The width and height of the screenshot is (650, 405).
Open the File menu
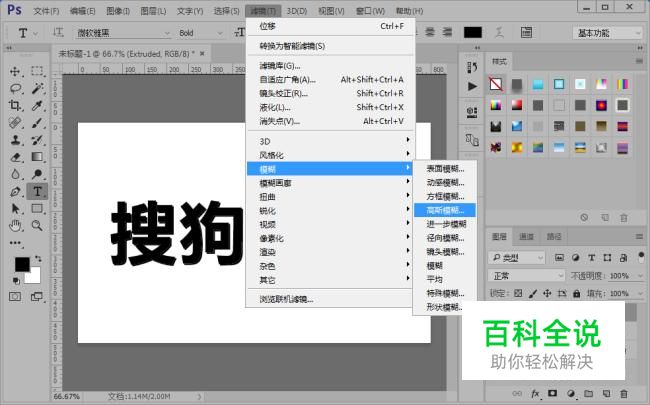46,11
